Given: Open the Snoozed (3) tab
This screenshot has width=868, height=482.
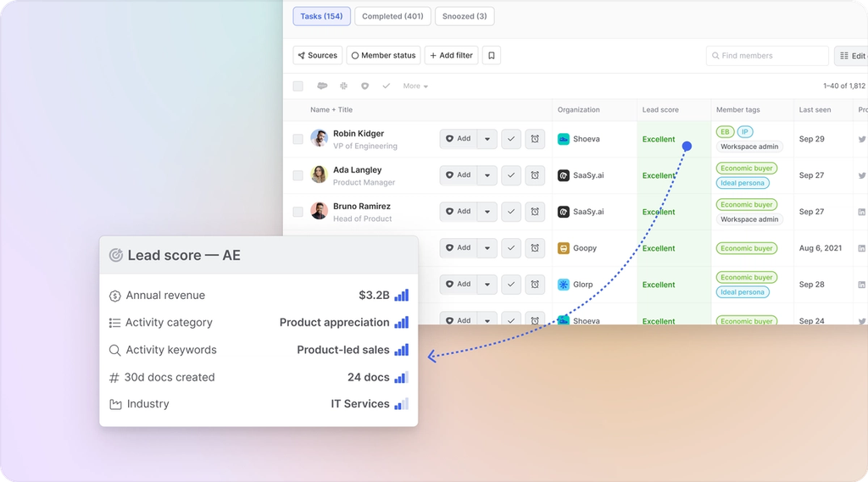Looking at the screenshot, I should point(465,16).
